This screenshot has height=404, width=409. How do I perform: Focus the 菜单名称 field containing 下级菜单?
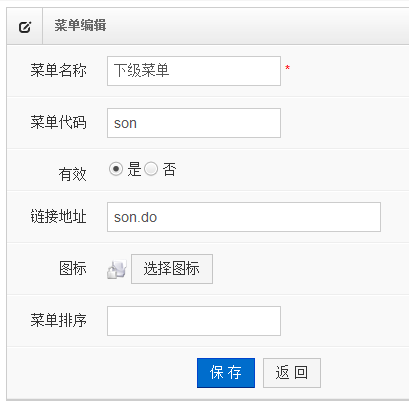[x=194, y=71]
